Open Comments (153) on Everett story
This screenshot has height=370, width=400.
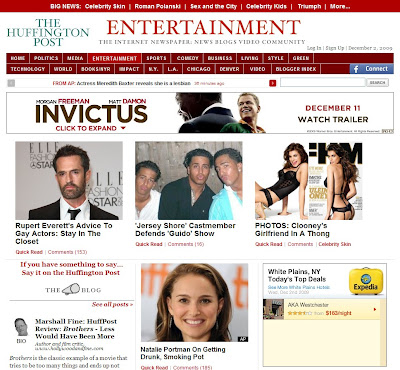coord(67,252)
